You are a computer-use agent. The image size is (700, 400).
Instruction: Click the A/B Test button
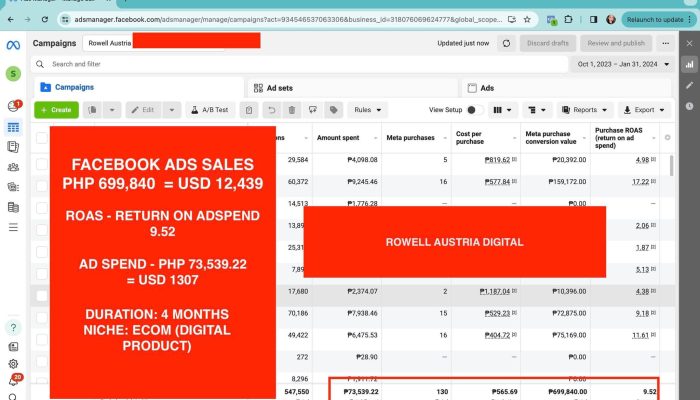tap(210, 110)
